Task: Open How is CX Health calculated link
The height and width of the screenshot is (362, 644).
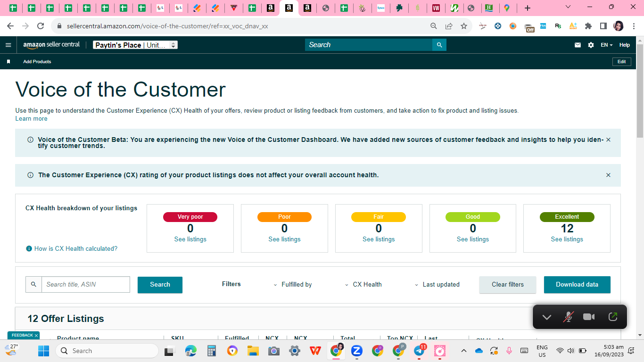Action: (76, 248)
